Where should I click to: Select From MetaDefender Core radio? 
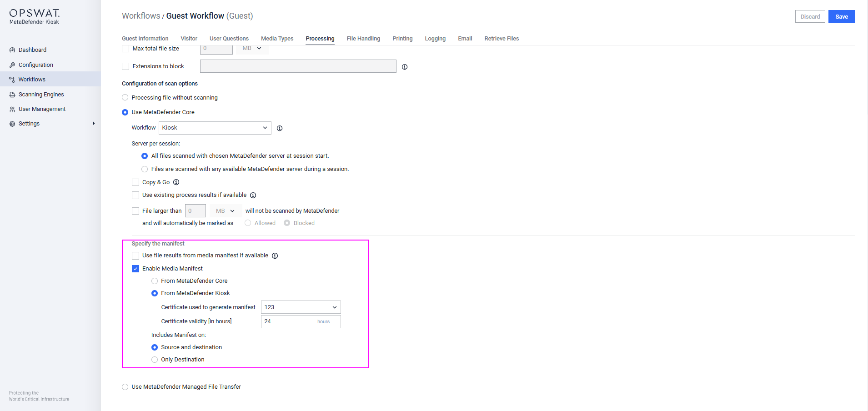click(155, 281)
